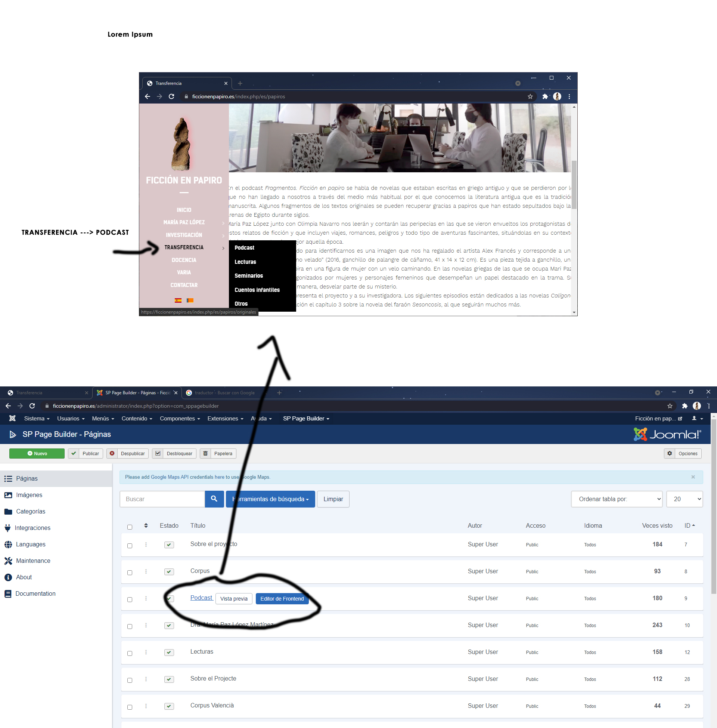
Task: Open the Ordenar tabla por dropdown
Action: (617, 499)
